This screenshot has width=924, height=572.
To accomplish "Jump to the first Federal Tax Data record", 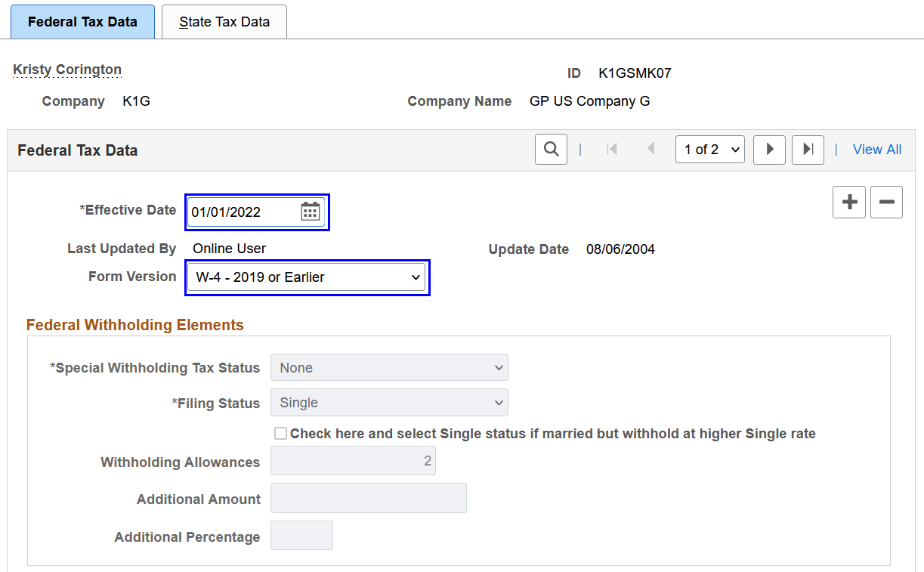I will pos(612,149).
